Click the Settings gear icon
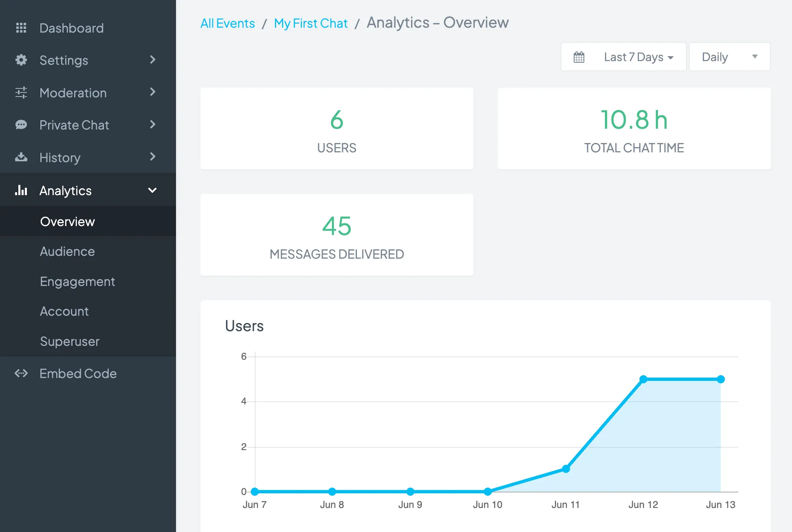Screen dimensions: 792x532 [21, 60]
